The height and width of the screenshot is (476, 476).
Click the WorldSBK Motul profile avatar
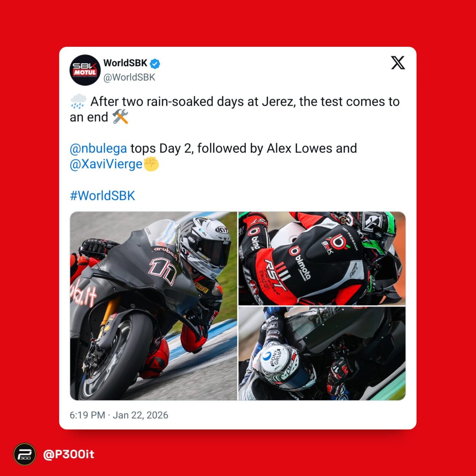click(x=85, y=70)
